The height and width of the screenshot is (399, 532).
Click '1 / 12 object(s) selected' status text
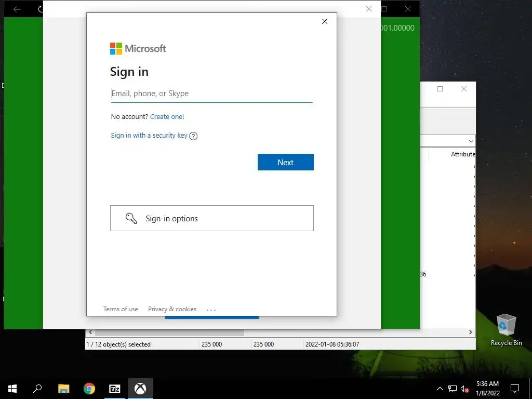[118, 344]
